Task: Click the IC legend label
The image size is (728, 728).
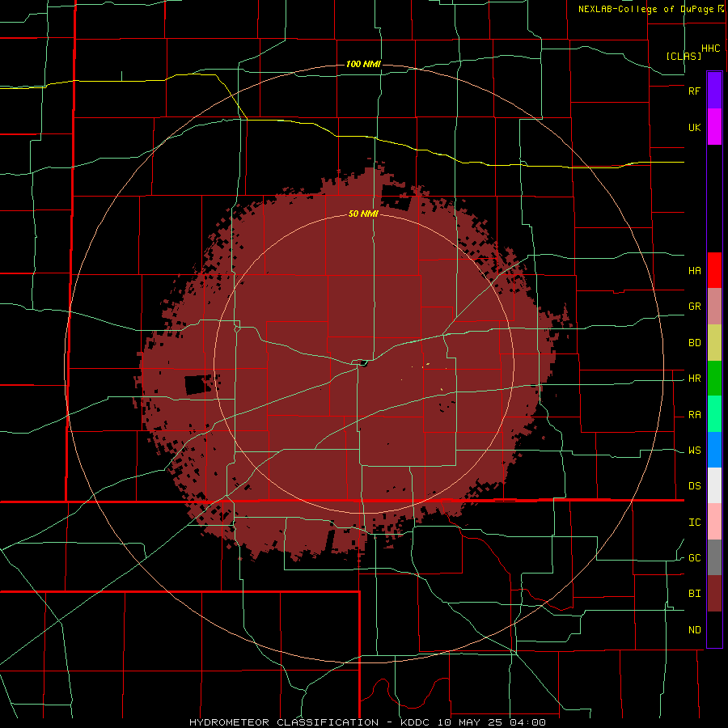Action: pos(694,523)
